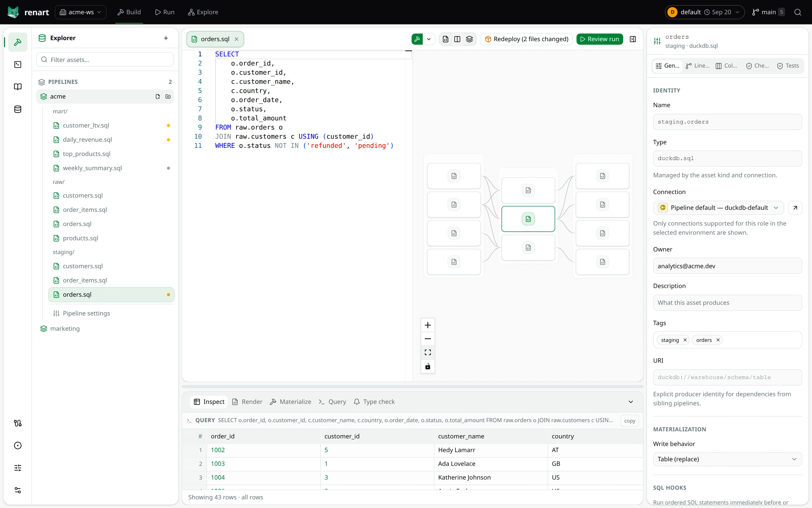The image size is (812, 508).
Task: Add new asset with Explorer plus icon
Action: coord(166,38)
